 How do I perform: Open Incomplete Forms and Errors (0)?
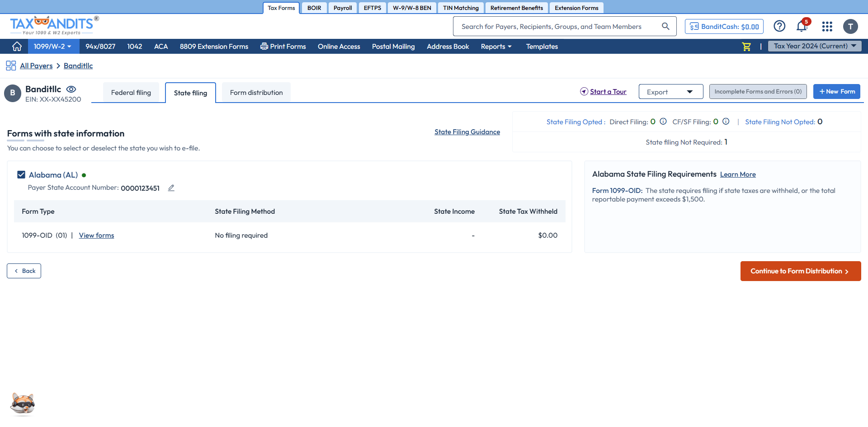758,92
